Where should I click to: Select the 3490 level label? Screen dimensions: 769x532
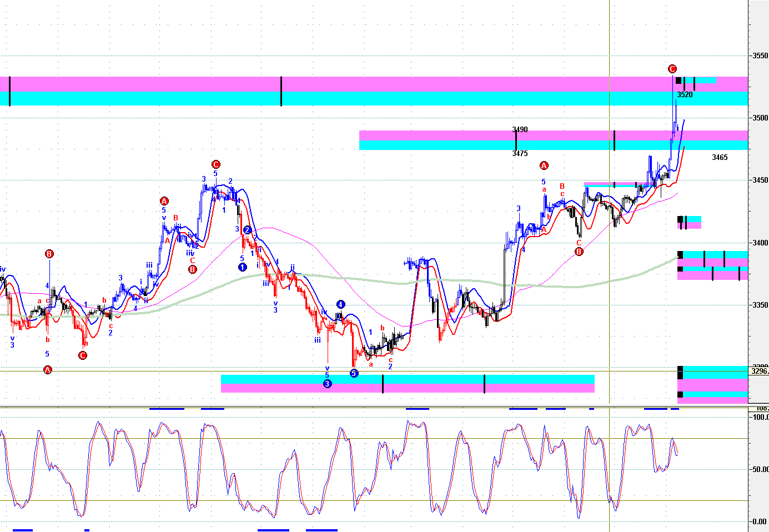coord(520,129)
